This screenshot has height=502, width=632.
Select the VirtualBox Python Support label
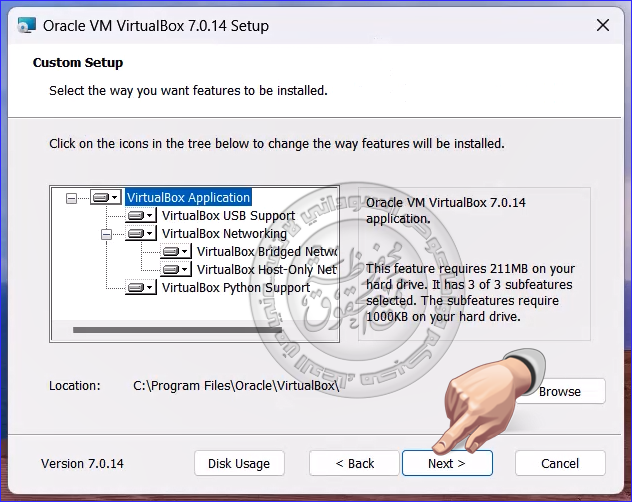235,288
